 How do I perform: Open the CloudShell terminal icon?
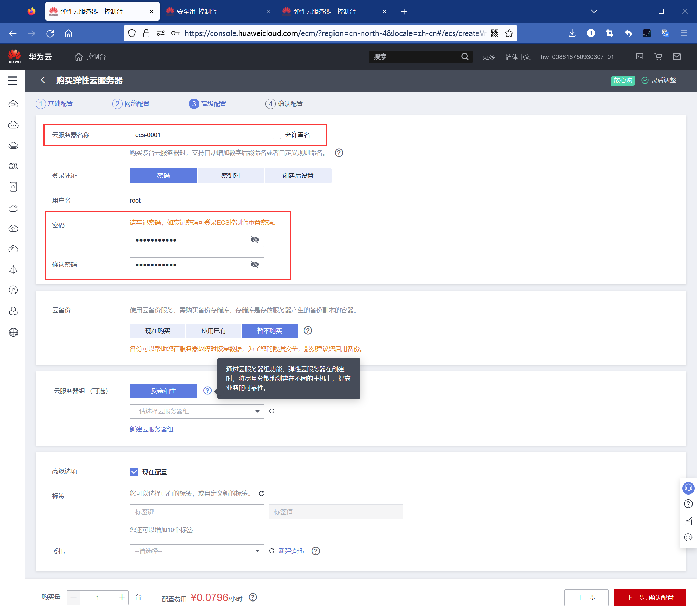click(x=640, y=57)
